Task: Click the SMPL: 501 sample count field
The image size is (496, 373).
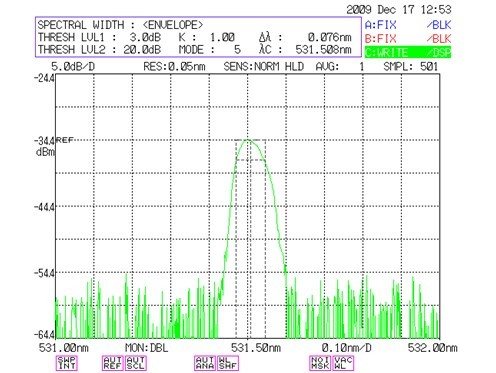Action: tap(410, 67)
